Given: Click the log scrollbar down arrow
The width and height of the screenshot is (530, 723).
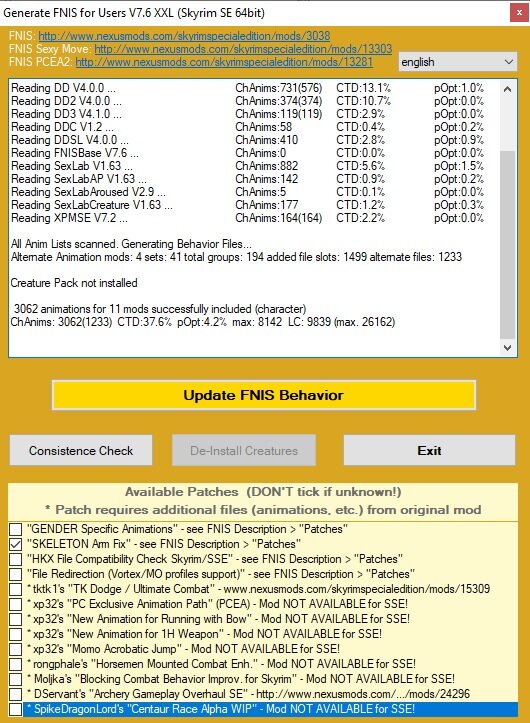Looking at the screenshot, I should (507, 348).
